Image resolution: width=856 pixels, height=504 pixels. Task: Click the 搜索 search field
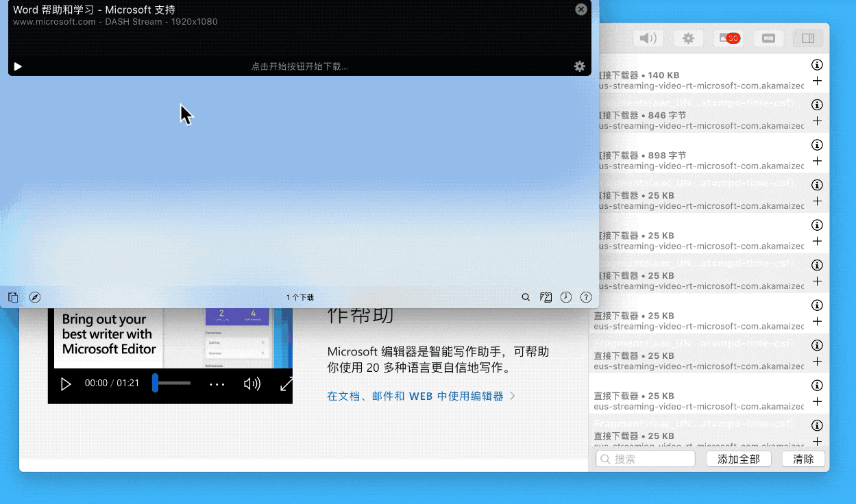tap(646, 459)
